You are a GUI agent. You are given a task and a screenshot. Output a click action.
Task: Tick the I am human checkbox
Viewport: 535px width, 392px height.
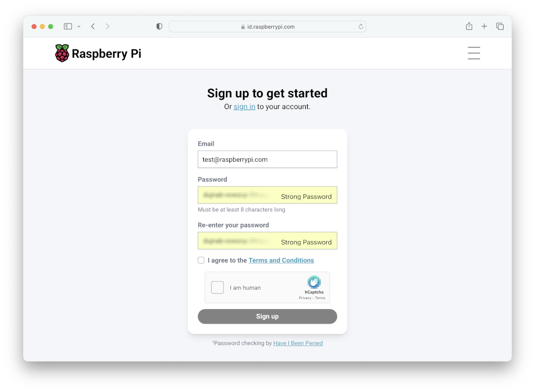(x=217, y=288)
